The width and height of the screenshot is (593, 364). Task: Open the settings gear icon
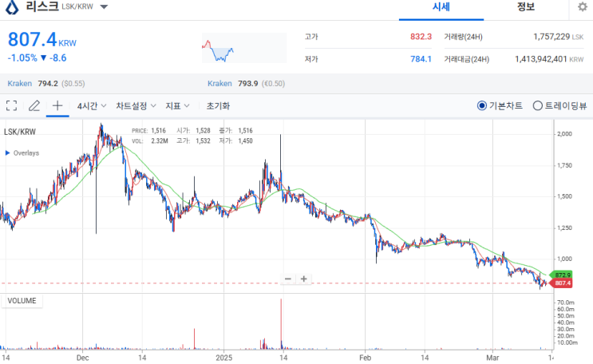pos(583,7)
